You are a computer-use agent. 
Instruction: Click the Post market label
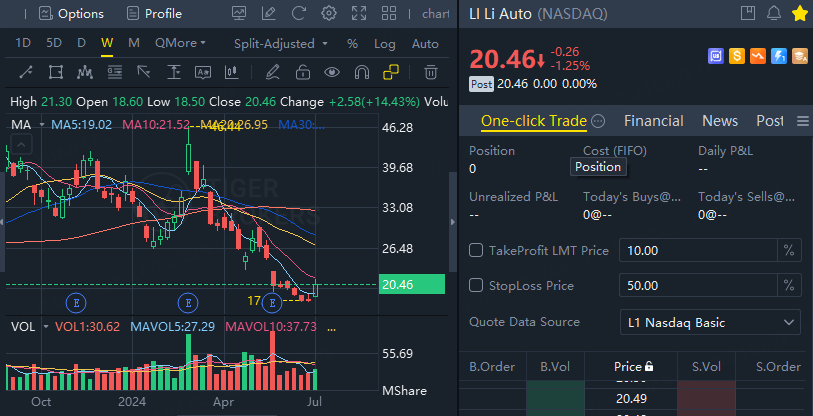[x=481, y=84]
